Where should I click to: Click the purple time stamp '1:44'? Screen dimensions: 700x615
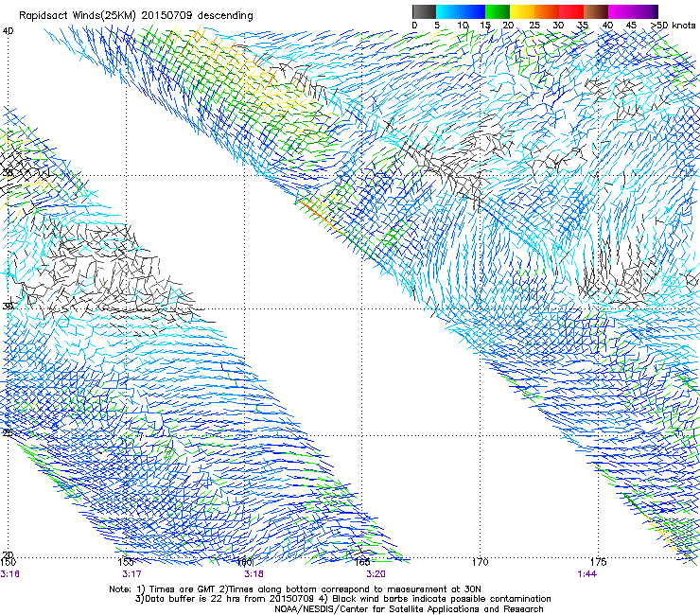click(586, 574)
